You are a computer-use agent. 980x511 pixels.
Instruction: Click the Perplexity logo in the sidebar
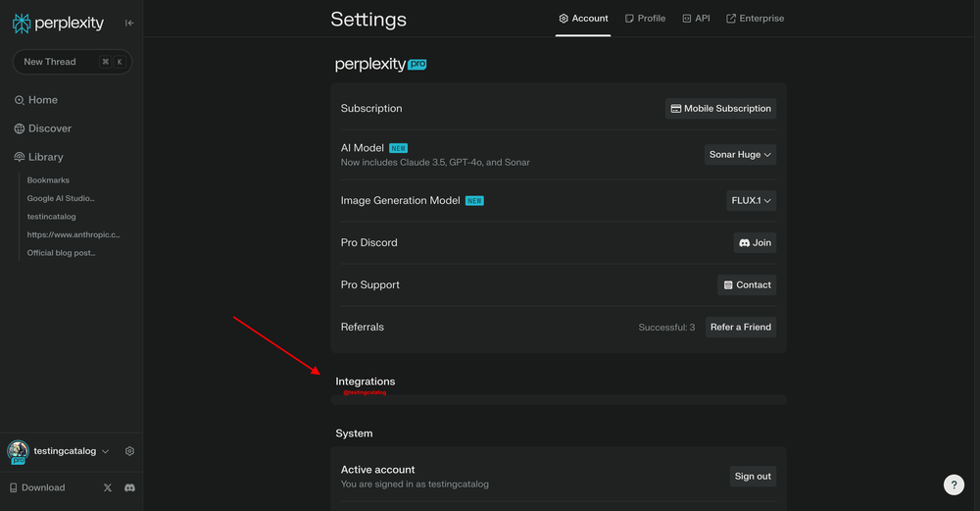58,23
